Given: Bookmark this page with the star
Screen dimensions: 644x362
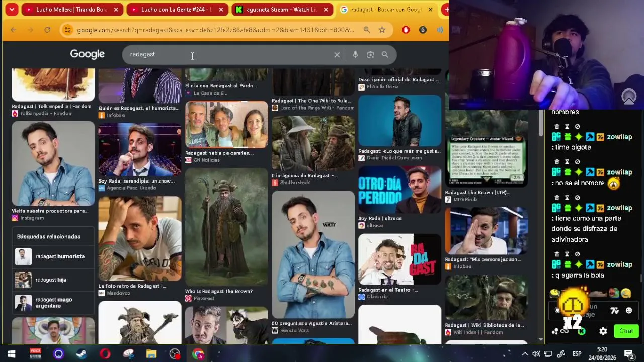Looking at the screenshot, I should pyautogui.click(x=382, y=30).
